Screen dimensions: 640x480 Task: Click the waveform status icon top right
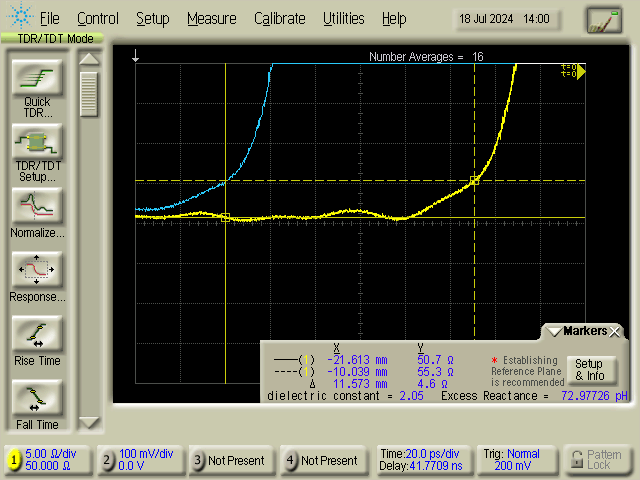[604, 20]
